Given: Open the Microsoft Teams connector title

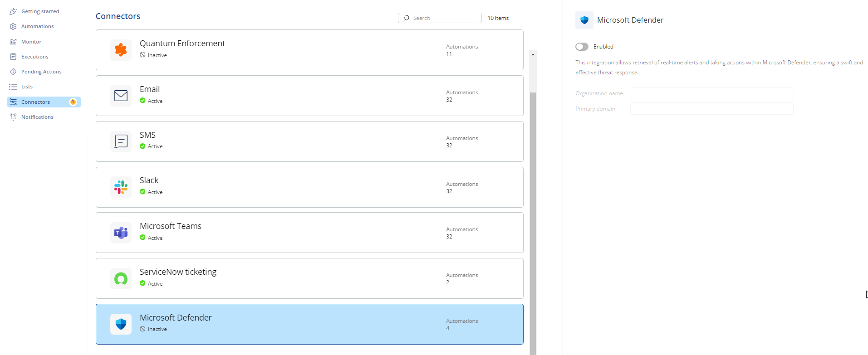Looking at the screenshot, I should [x=171, y=226].
